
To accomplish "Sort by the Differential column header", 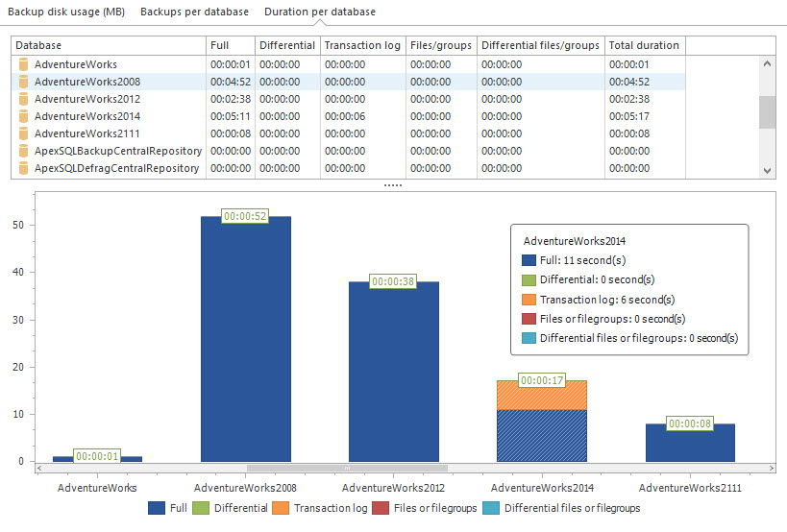I will coord(287,46).
